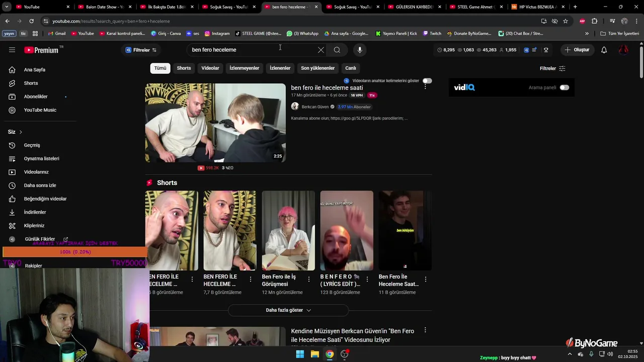Image resolution: width=644 pixels, height=362 pixels.
Task: Click the page's vertical scrollbar thumb
Action: (641, 61)
